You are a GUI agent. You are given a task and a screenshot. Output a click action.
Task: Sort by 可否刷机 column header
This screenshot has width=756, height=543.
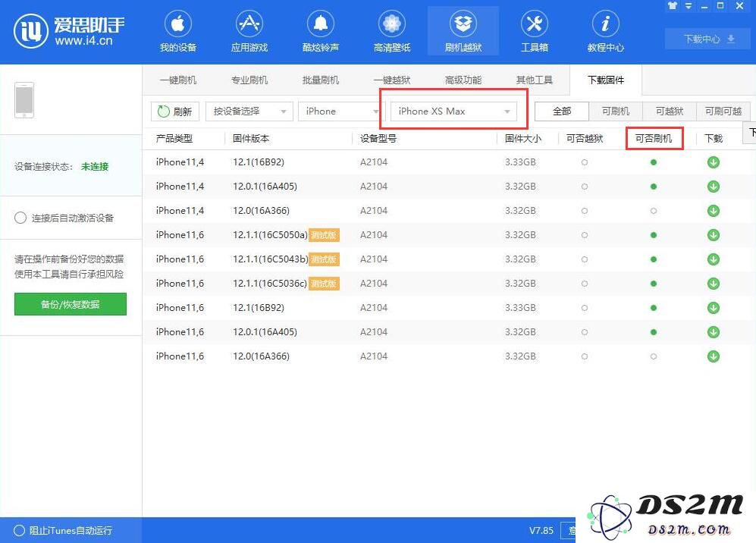(654, 139)
